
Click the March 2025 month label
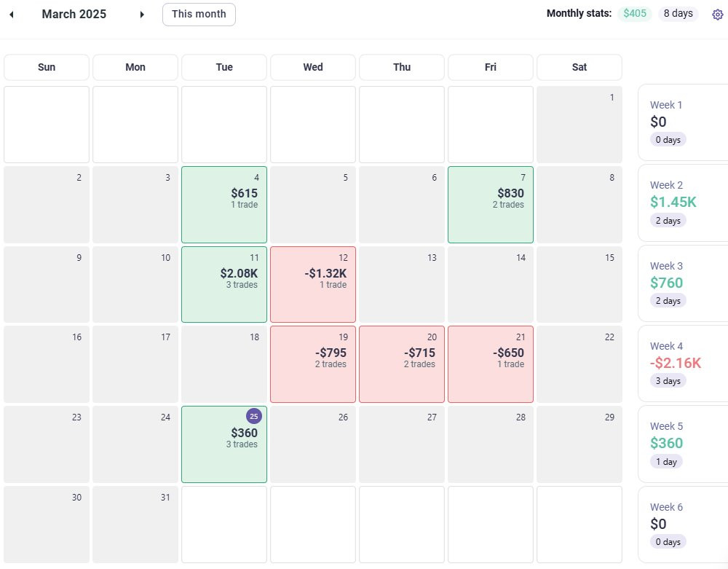pos(74,15)
